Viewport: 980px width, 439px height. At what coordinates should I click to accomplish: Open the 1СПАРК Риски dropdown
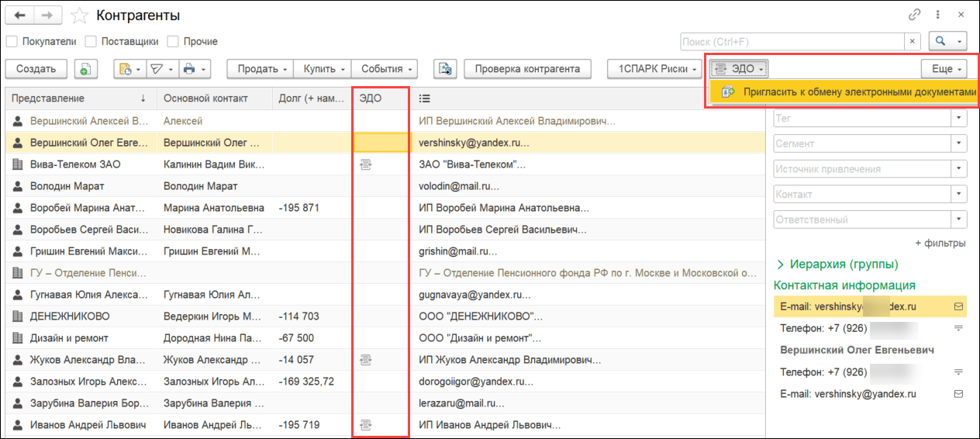tap(655, 69)
